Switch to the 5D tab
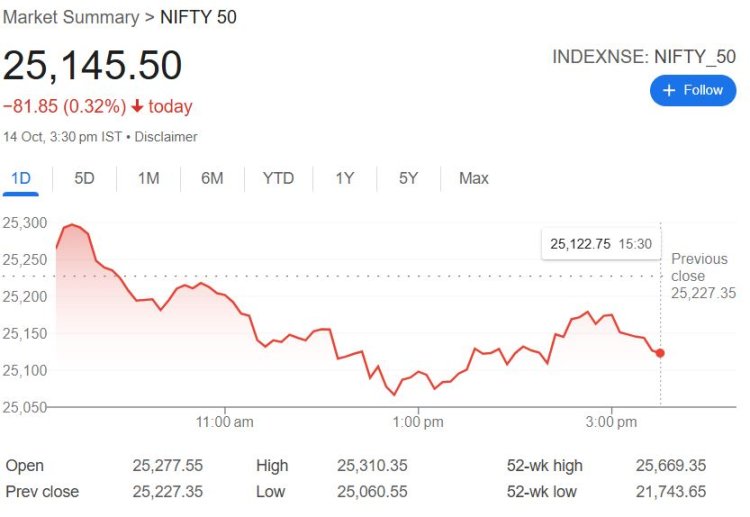 [x=84, y=178]
